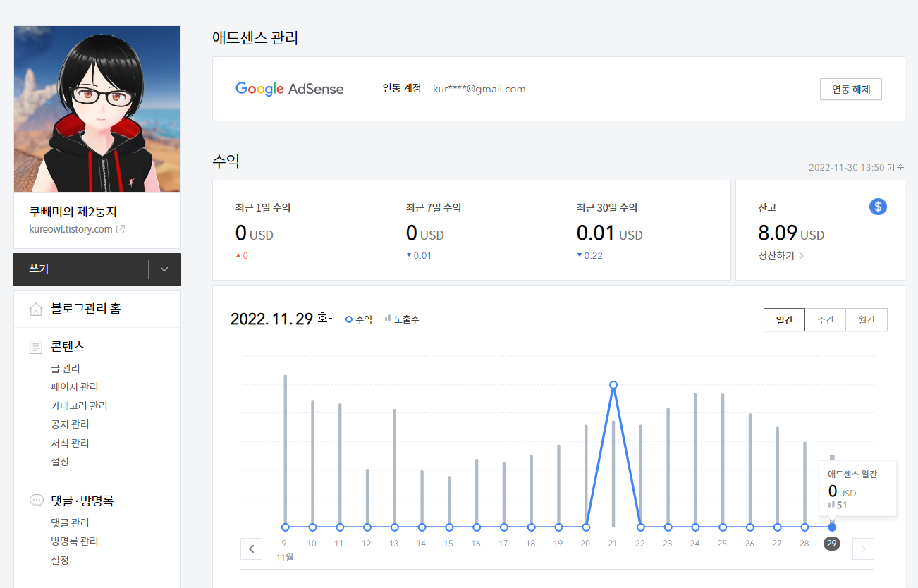The image size is (918, 588).
Task: Click the impressions bar for day 12
Action: click(367, 496)
